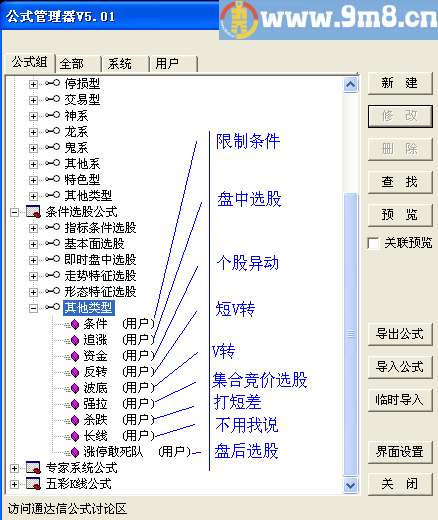This screenshot has width=438, height=520.
Task: Enable the 关联预览 checkbox
Action: (x=373, y=243)
